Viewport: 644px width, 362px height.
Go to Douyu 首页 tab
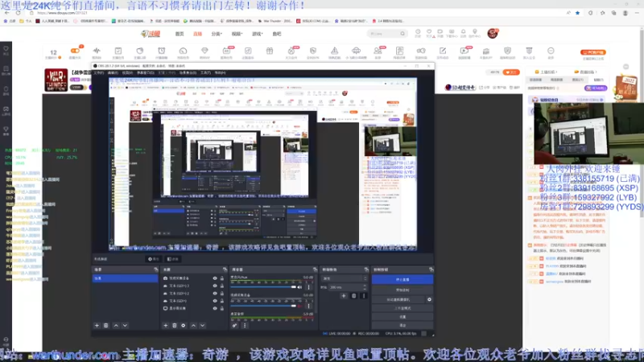(180, 34)
